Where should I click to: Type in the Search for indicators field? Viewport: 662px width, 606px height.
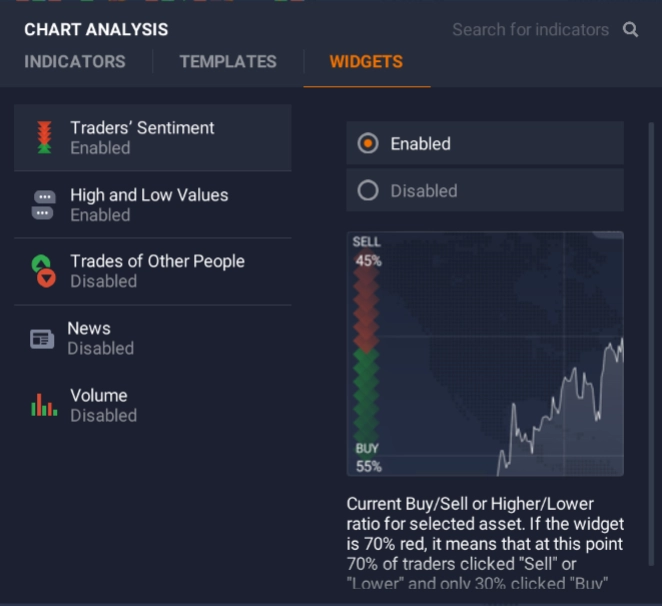click(530, 30)
